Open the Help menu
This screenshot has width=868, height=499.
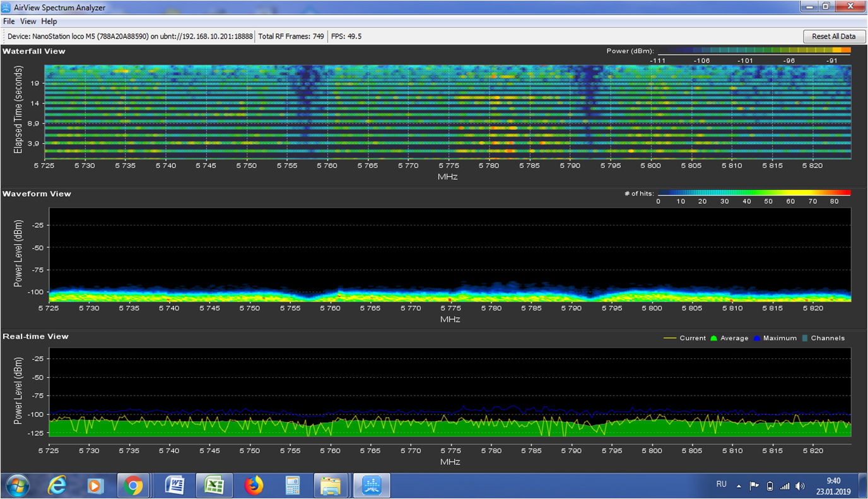[x=49, y=21]
